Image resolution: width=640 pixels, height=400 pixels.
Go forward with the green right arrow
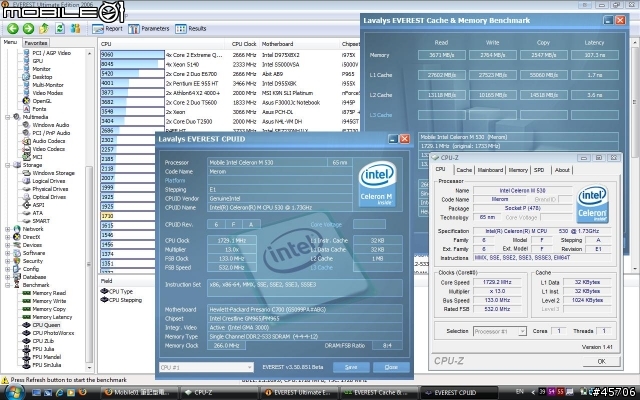point(28,28)
